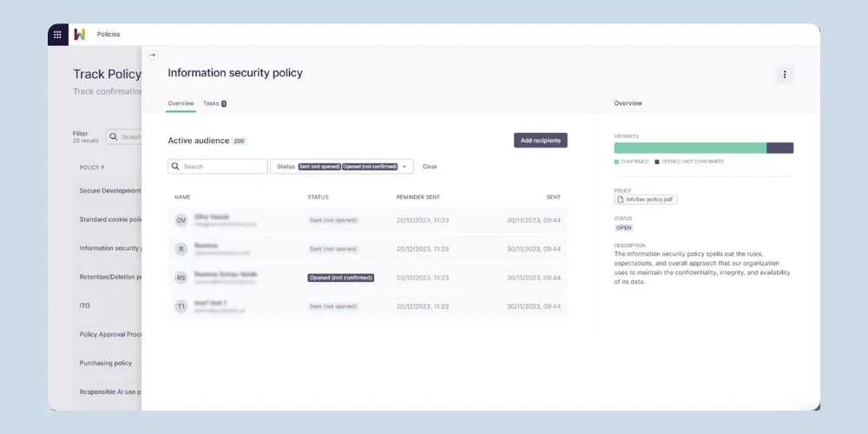Click the NAME column header

click(182, 197)
